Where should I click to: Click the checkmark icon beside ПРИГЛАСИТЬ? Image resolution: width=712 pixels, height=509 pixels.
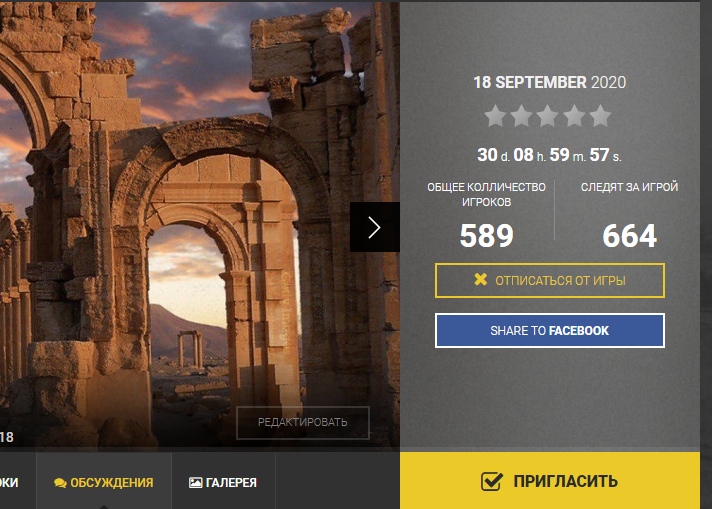pyautogui.click(x=492, y=481)
